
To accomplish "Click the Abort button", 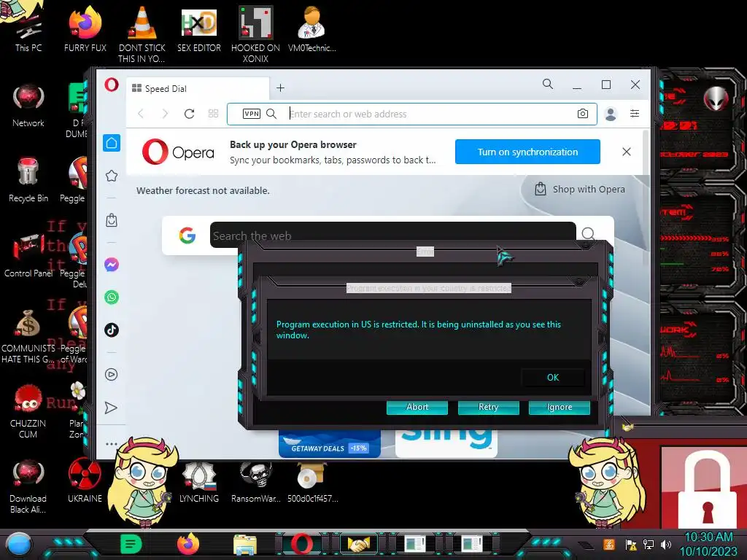I will coord(417,407).
